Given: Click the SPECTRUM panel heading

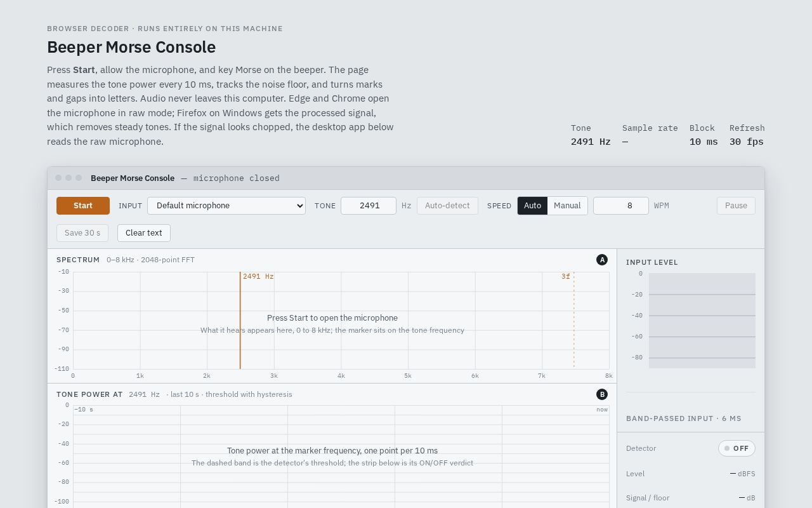Looking at the screenshot, I should (x=78, y=260).
